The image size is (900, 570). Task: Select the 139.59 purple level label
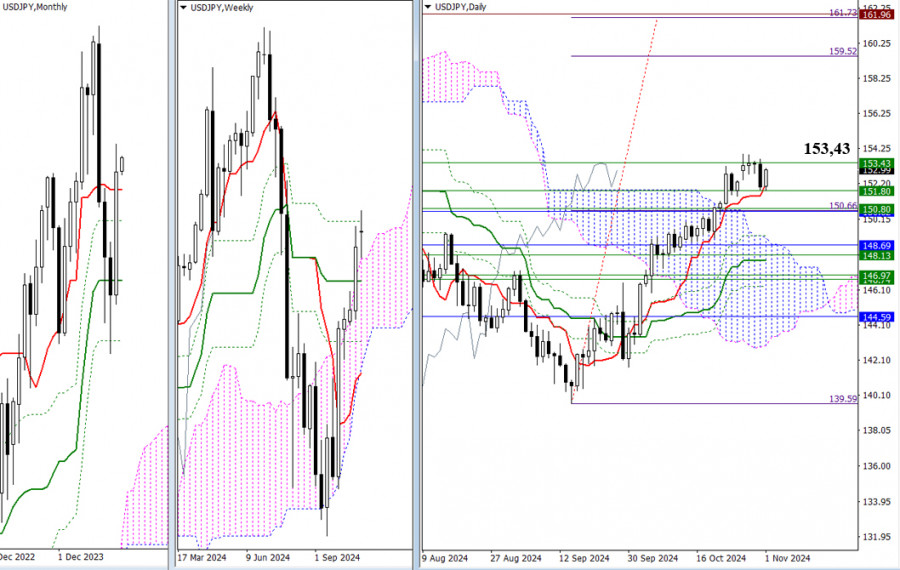pos(843,398)
